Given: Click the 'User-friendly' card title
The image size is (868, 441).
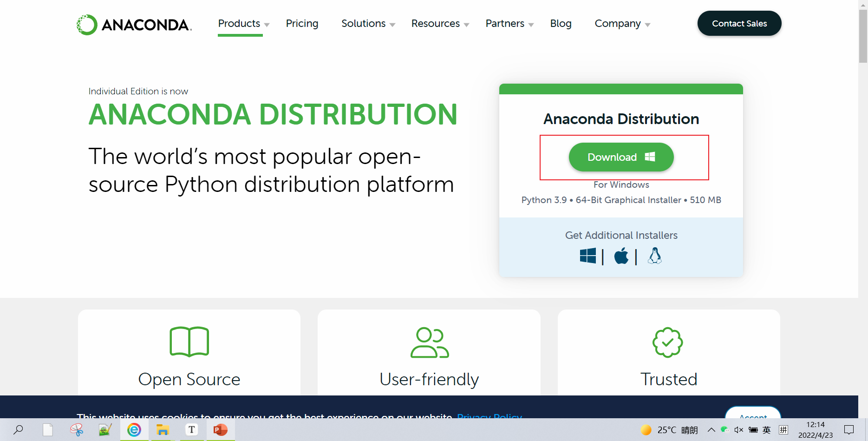Looking at the screenshot, I should (429, 379).
